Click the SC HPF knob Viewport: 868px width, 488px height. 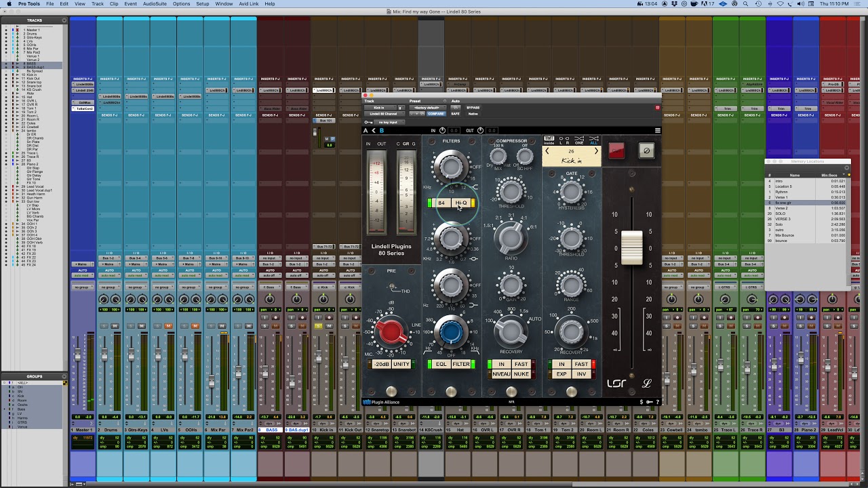click(x=524, y=157)
